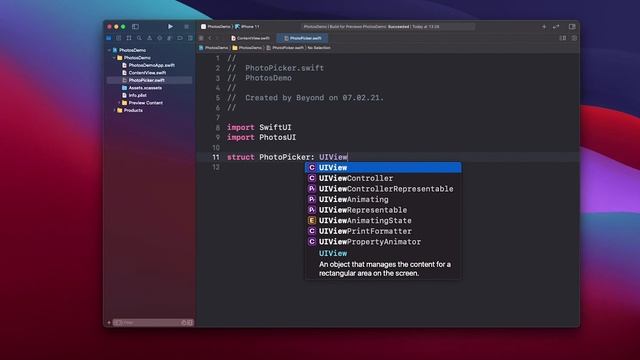Click on "import SwiftUI" code line
This screenshot has width=640, height=360.
tap(259, 127)
